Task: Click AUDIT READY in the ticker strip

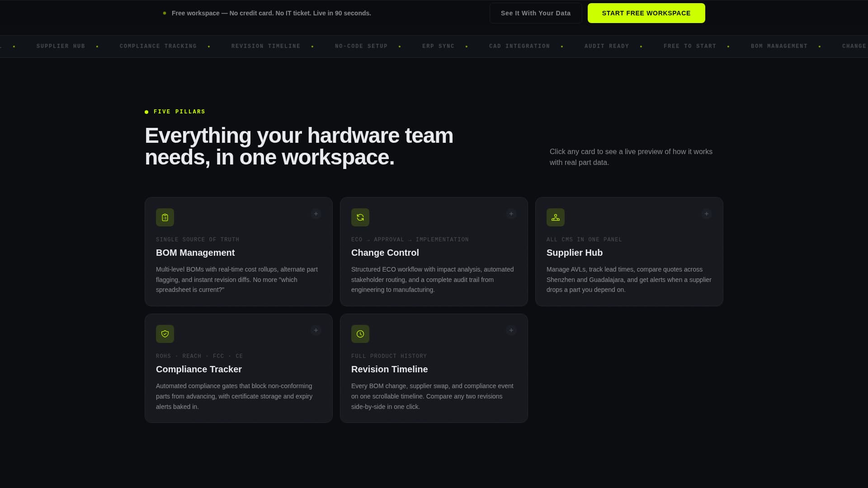Action: [x=607, y=46]
